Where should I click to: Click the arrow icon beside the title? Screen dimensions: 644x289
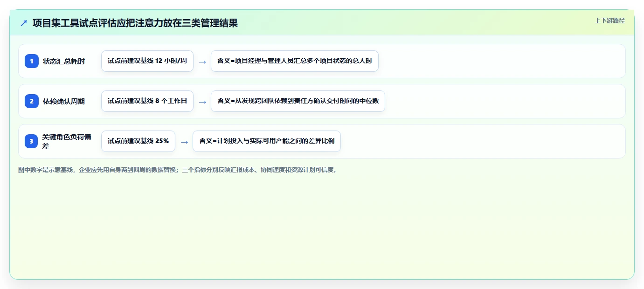point(24,23)
